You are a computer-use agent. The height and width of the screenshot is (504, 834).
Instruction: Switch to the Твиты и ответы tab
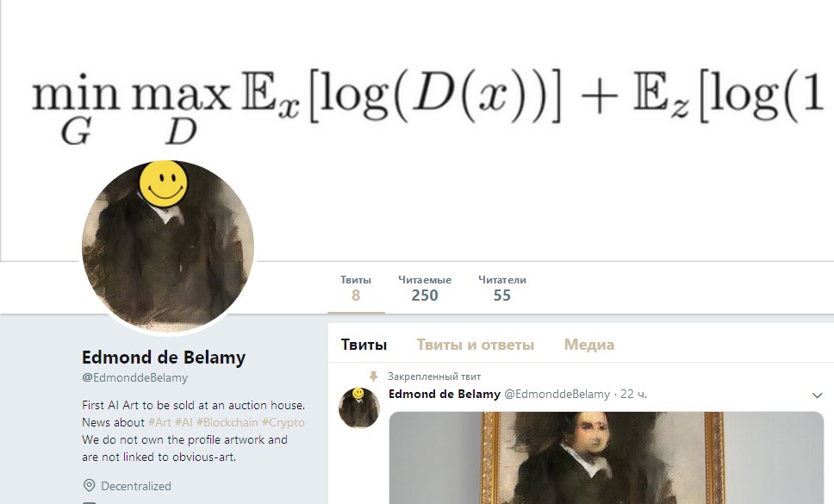[475, 345]
